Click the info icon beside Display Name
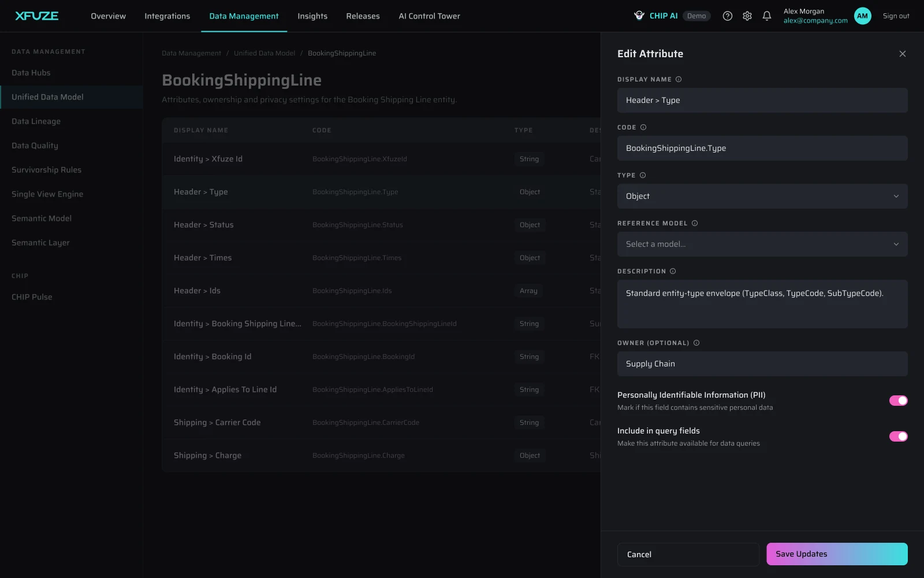The height and width of the screenshot is (578, 924). click(679, 79)
